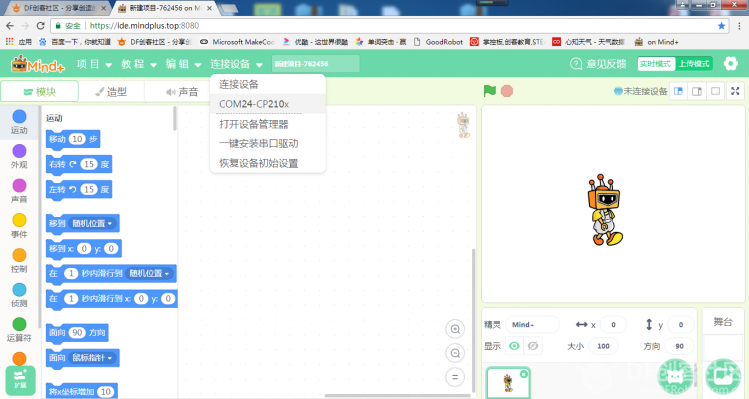Edit the project name field

coord(315,64)
